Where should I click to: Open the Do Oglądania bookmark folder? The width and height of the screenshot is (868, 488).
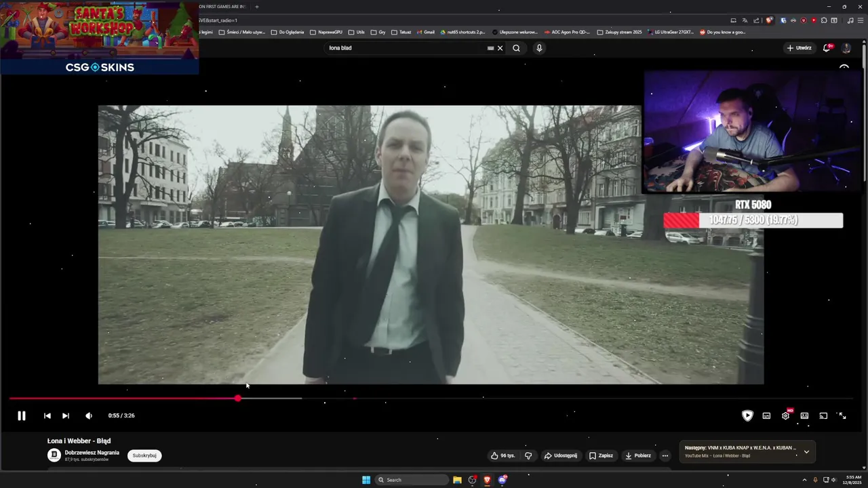click(288, 32)
